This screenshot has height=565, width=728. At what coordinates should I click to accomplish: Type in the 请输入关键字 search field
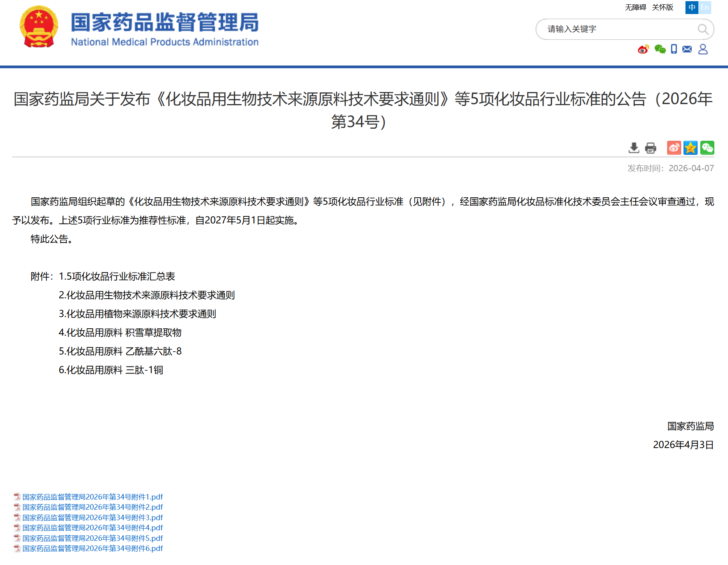[x=616, y=29]
